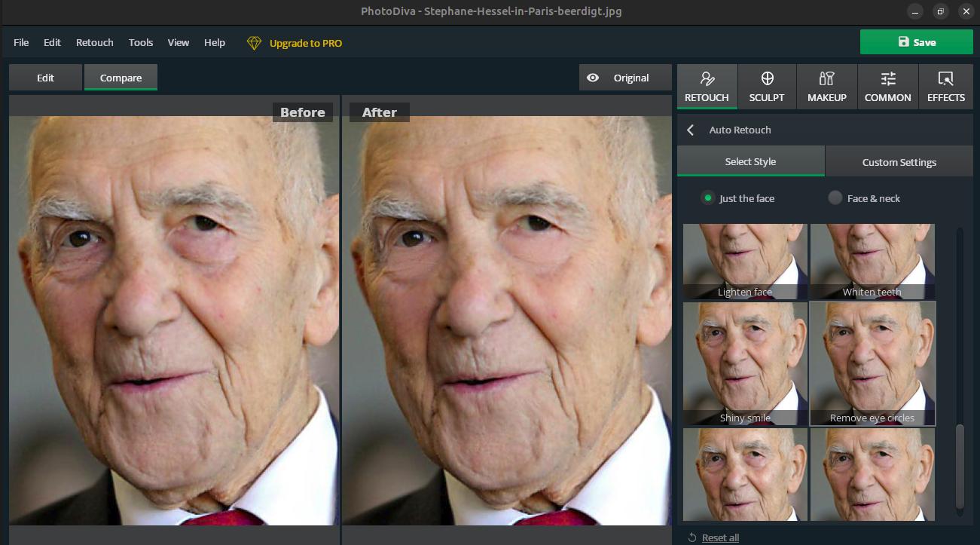The image size is (980, 545).
Task: Open the MAKEUP panel
Action: click(x=826, y=85)
